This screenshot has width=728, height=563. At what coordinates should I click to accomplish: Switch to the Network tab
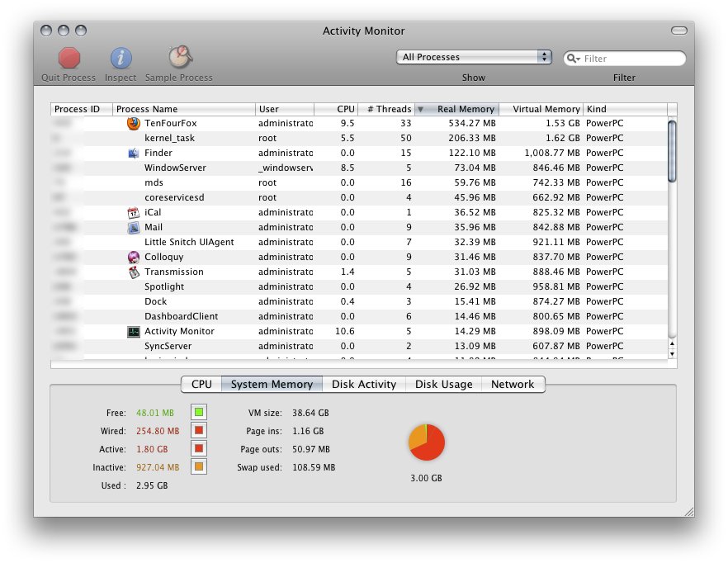(x=513, y=384)
